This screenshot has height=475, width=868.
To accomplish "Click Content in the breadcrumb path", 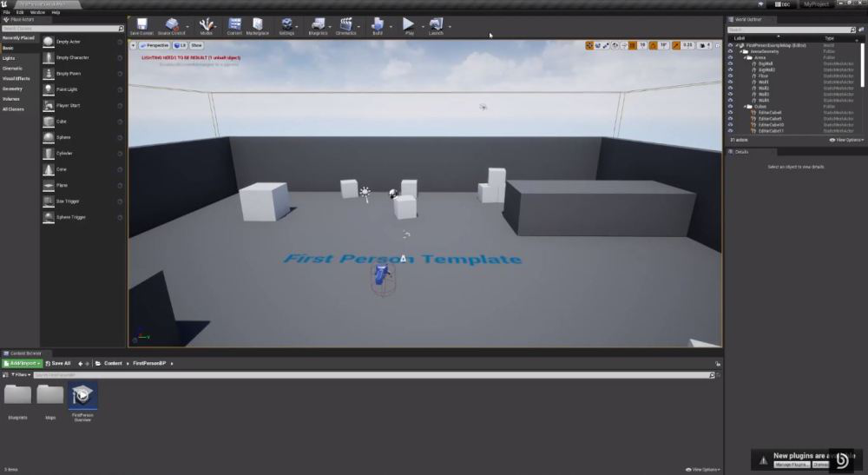I will (112, 363).
